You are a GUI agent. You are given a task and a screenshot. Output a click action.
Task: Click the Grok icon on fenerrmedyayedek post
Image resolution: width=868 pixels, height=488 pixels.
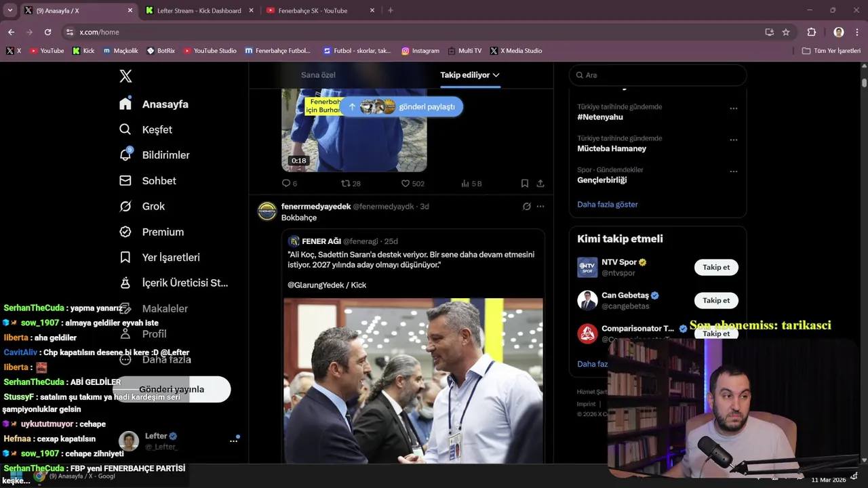(x=527, y=206)
